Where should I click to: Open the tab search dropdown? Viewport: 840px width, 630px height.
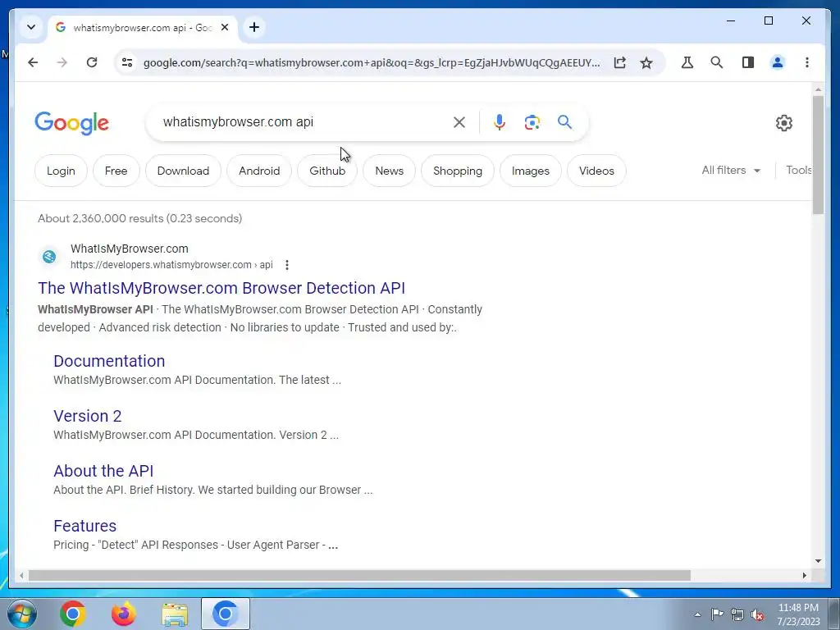(31, 27)
